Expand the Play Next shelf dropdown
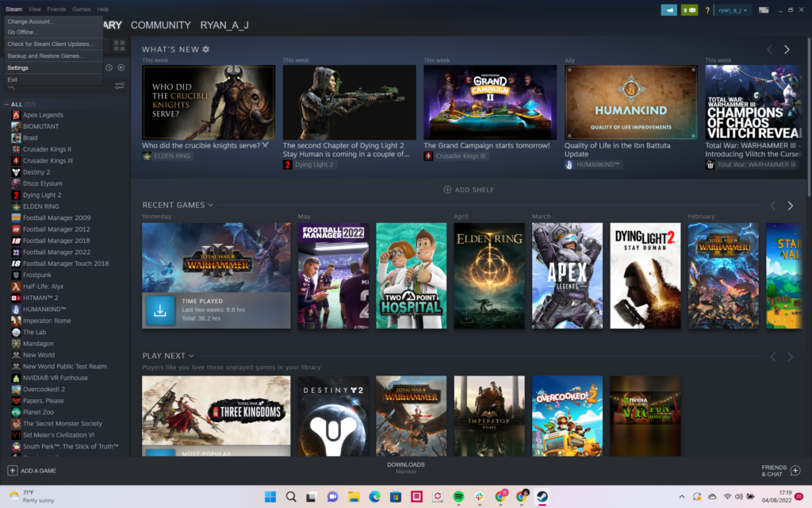Image resolution: width=812 pixels, height=508 pixels. tap(191, 356)
